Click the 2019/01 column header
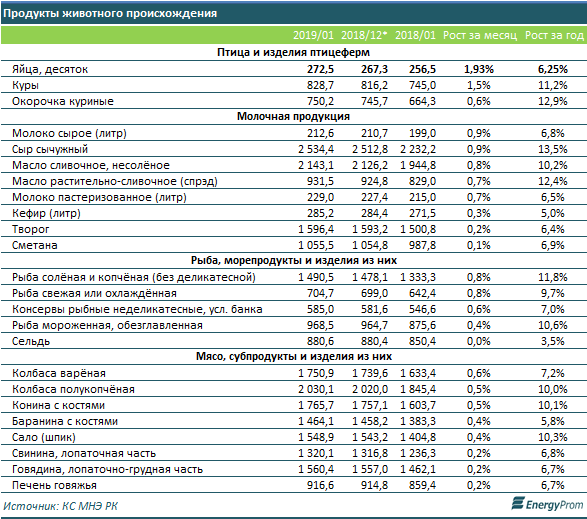The width and height of the screenshot is (587, 519). (313, 35)
